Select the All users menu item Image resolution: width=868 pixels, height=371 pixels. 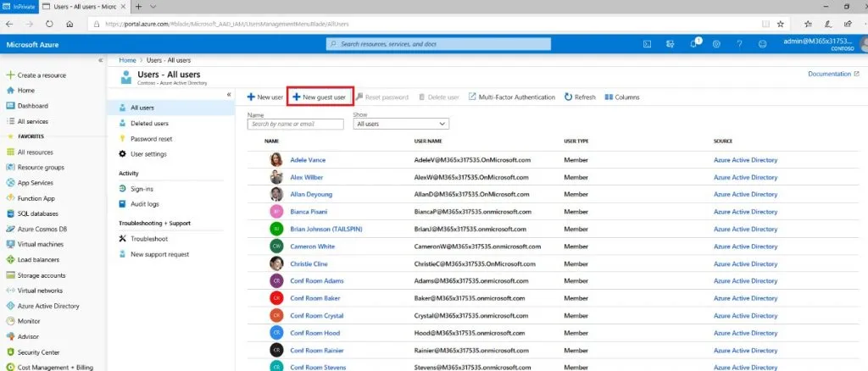pyautogui.click(x=171, y=108)
